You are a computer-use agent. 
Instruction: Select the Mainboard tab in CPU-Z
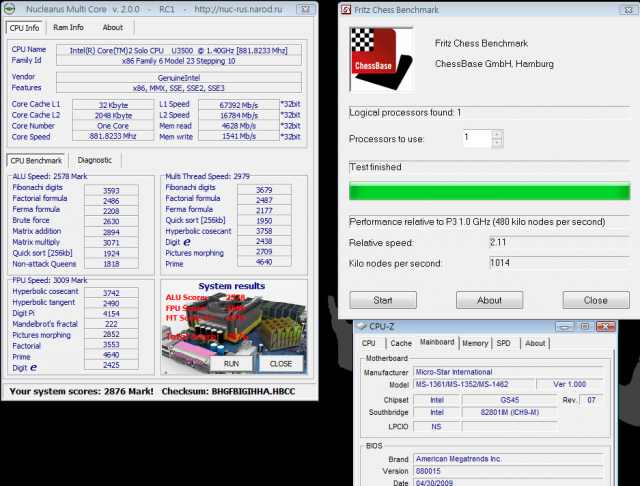tap(437, 342)
